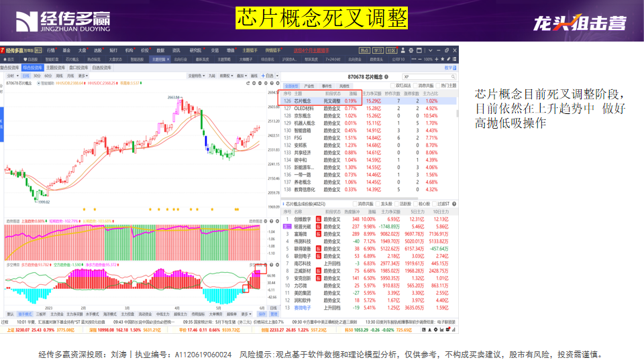Screen dimensions: 644x362
Task: Click the zoom in plus icon beside 100%
Action: click(437, 60)
